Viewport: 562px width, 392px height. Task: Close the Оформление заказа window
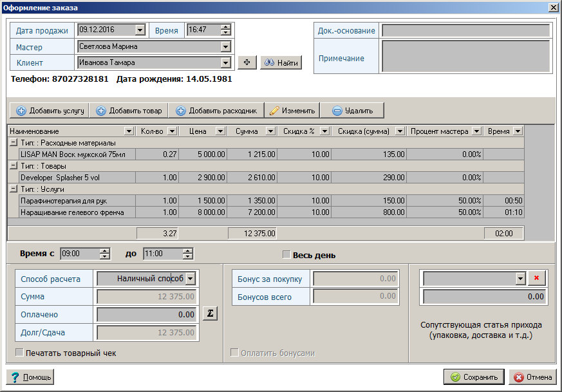pyautogui.click(x=553, y=8)
